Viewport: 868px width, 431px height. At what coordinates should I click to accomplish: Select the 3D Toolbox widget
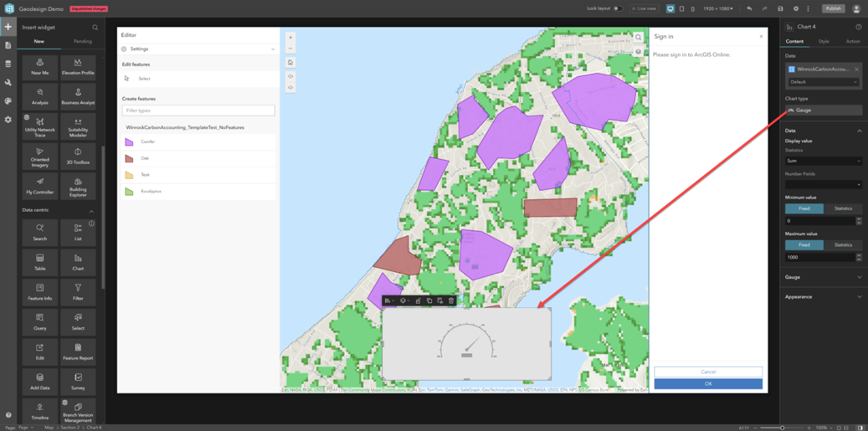pyautogui.click(x=78, y=156)
